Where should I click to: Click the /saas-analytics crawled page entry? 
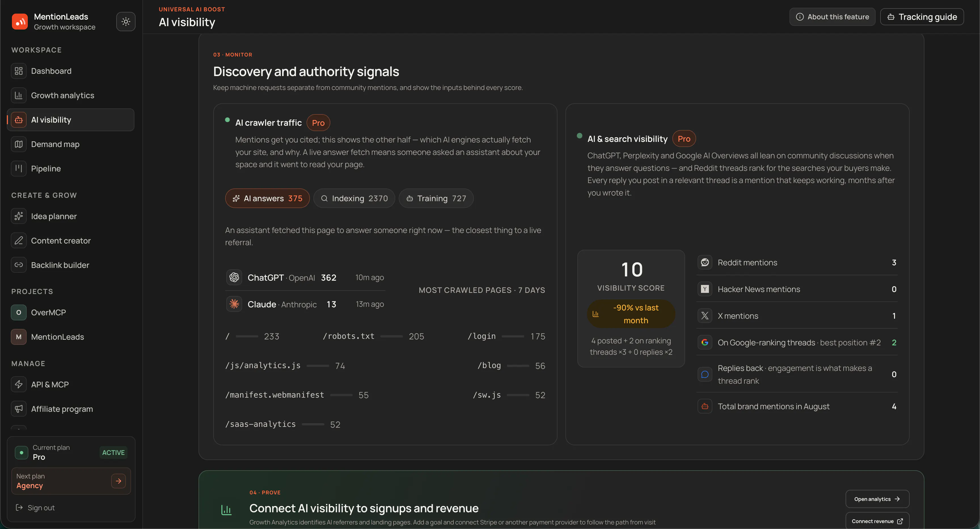coord(283,424)
